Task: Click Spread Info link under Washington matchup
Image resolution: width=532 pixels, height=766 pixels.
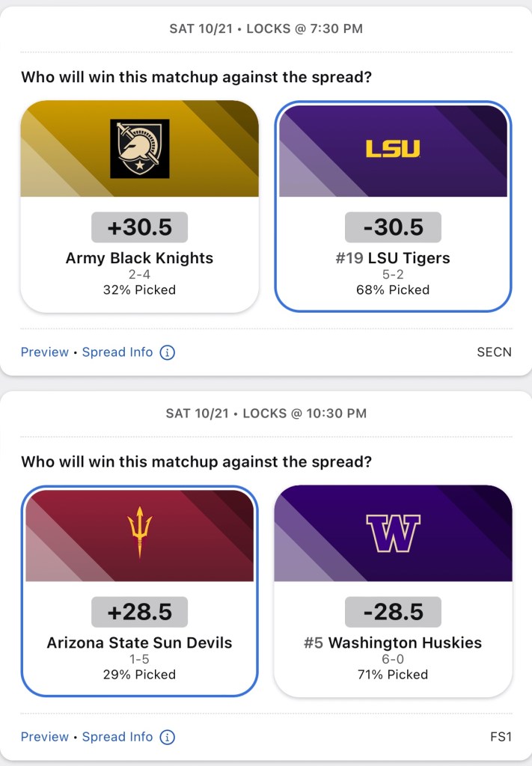Action: pyautogui.click(x=117, y=737)
